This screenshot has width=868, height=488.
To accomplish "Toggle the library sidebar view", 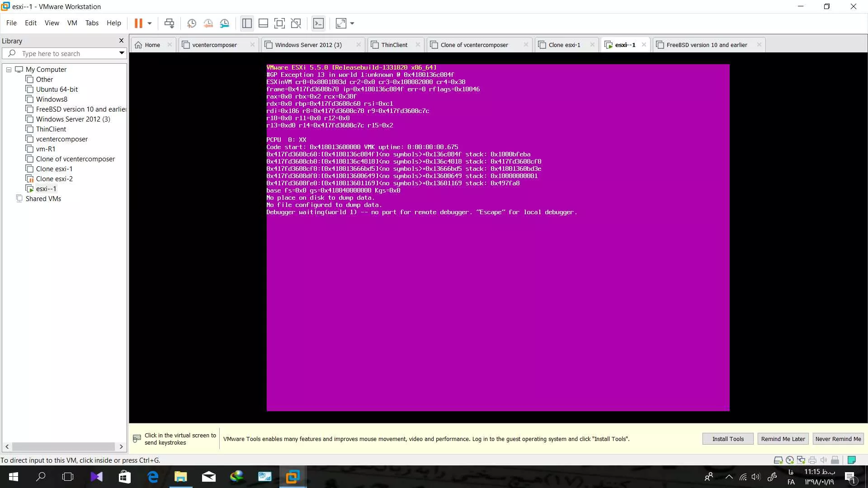I will click(x=247, y=23).
